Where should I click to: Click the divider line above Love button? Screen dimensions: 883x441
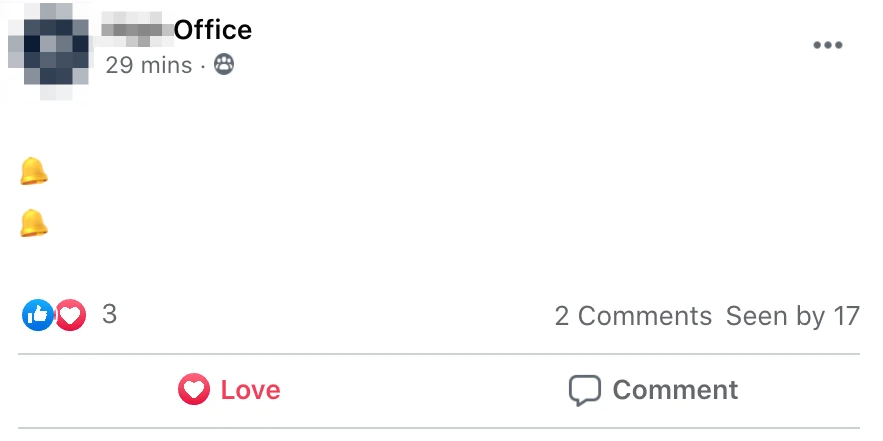pos(439,354)
